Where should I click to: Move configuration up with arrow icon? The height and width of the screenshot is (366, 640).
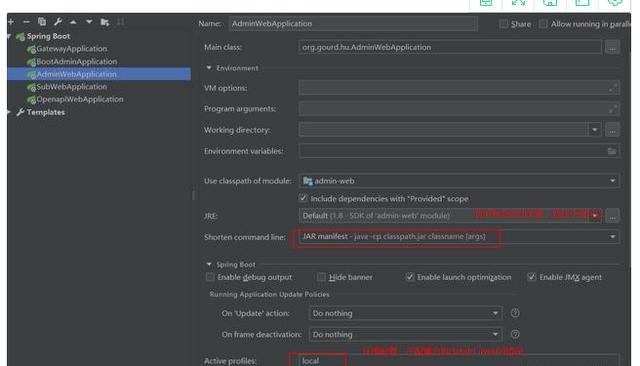pyautogui.click(x=73, y=22)
